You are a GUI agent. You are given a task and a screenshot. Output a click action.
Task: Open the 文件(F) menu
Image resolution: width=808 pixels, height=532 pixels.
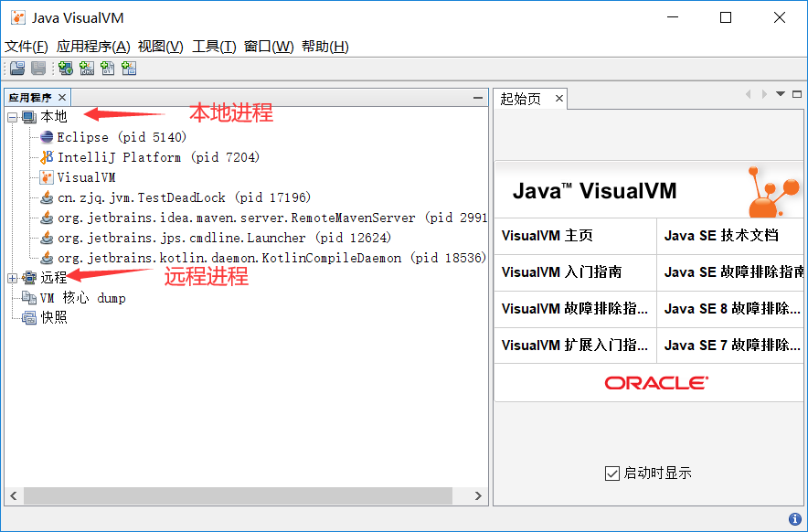click(x=27, y=47)
